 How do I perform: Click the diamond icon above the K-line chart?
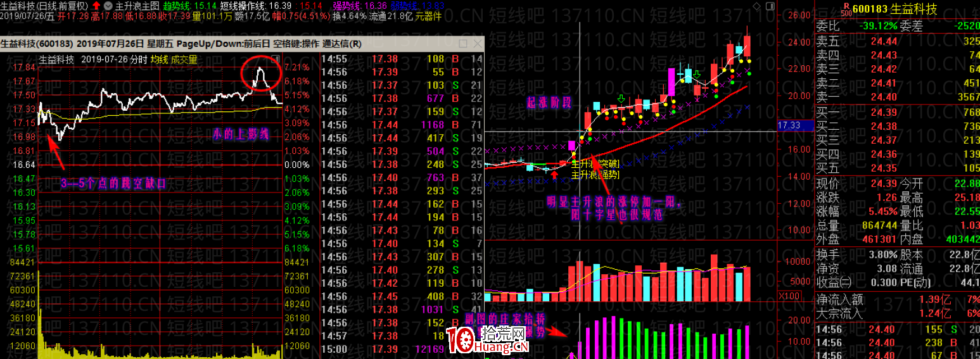point(755,5)
